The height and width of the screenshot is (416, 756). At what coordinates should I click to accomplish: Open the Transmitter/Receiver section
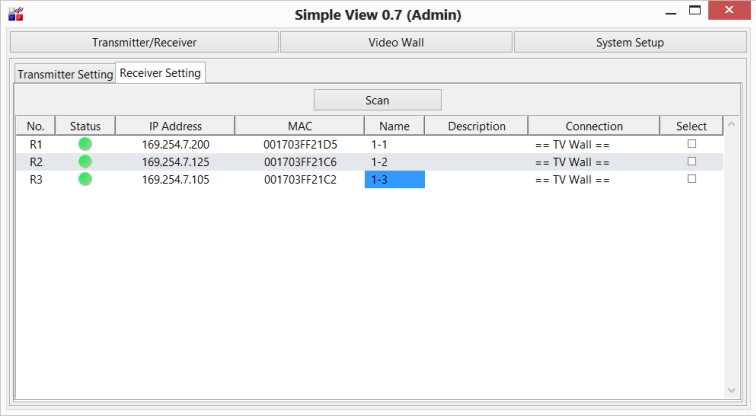(144, 42)
